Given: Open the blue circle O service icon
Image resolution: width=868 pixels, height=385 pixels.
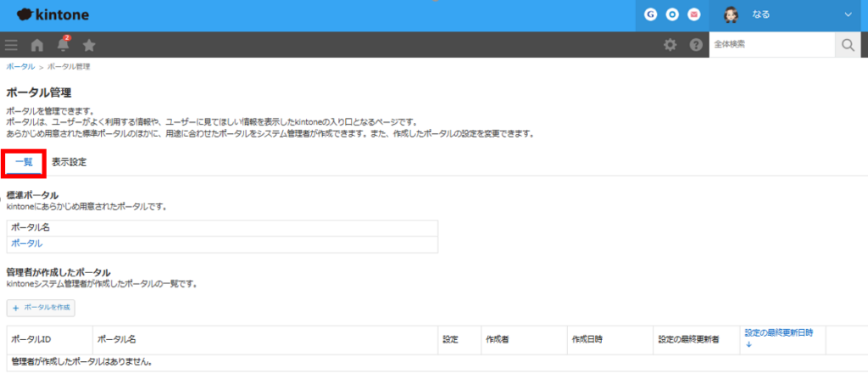Looking at the screenshot, I should (672, 14).
